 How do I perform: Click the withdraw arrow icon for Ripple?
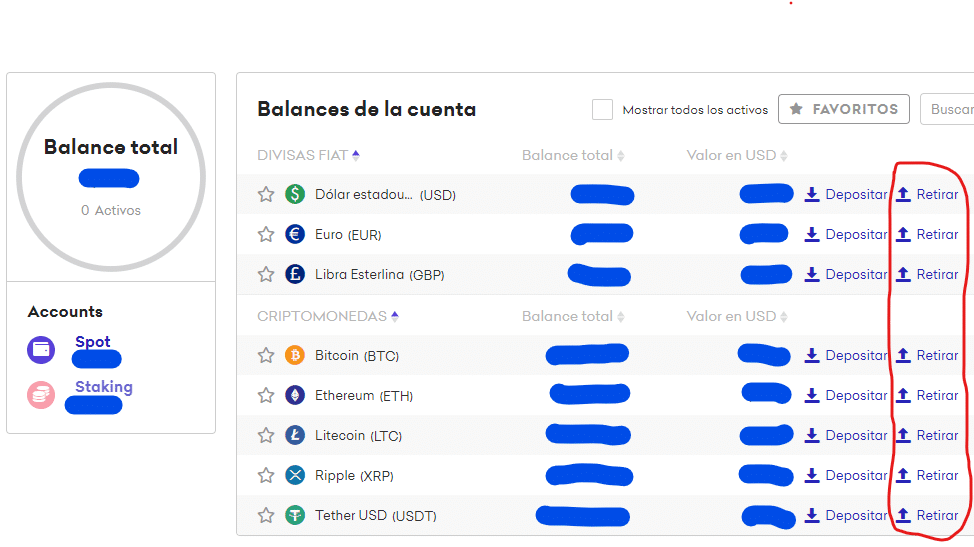[904, 475]
